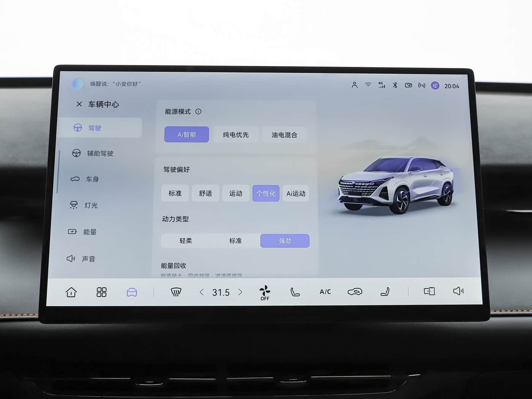Tap the home icon in bottom bar
532x399 pixels.
tap(71, 292)
